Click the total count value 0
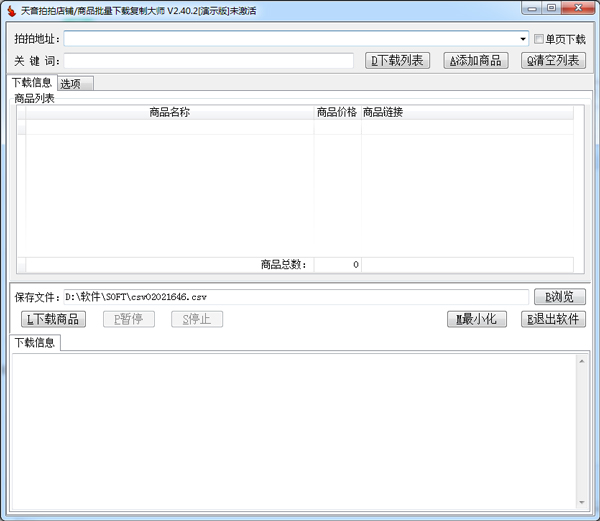The height and width of the screenshot is (521, 600). tap(356, 264)
